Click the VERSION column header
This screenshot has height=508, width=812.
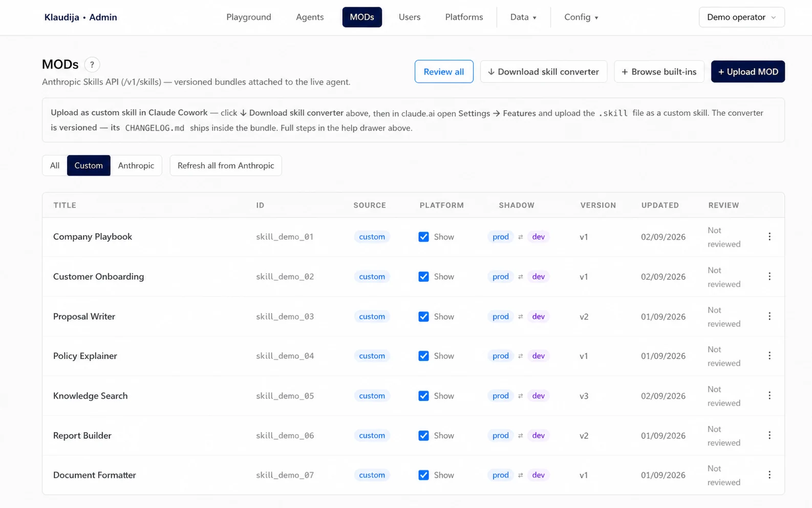click(x=598, y=205)
